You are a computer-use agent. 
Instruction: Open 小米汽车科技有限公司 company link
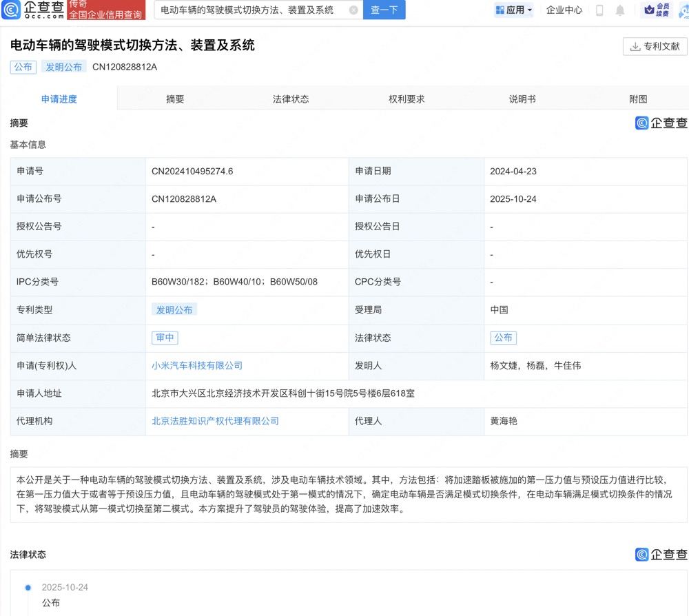(198, 365)
